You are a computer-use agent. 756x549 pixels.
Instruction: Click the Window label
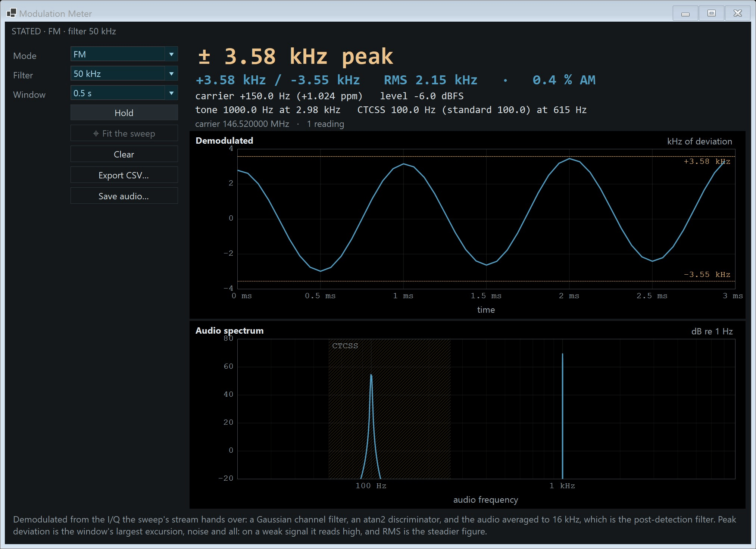pyautogui.click(x=29, y=95)
